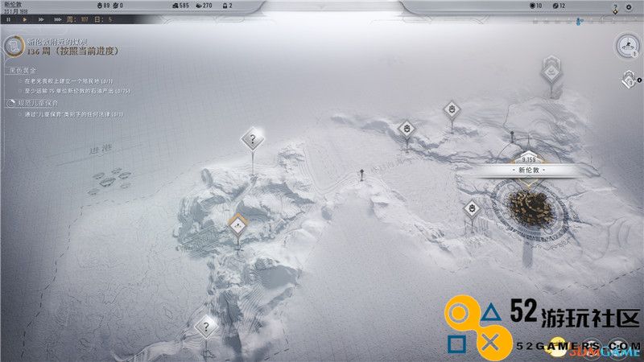Click the blue storm marker on timeline
The width and height of the screenshot is (644, 362).
coord(580,20)
